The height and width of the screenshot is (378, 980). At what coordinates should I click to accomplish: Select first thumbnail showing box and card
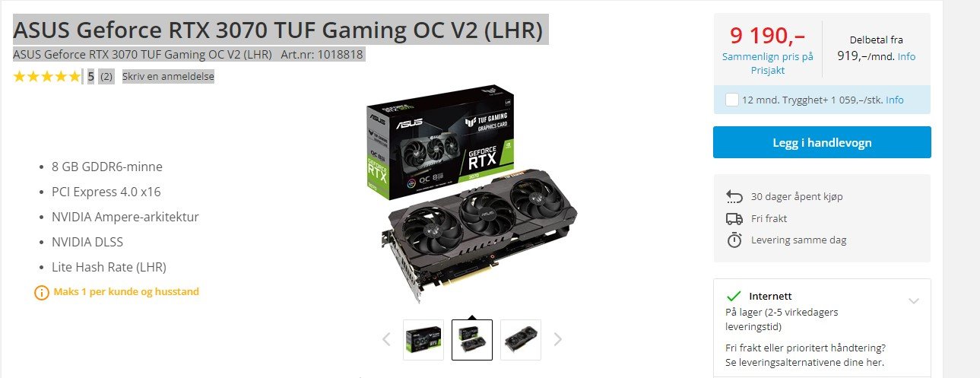pos(423,339)
